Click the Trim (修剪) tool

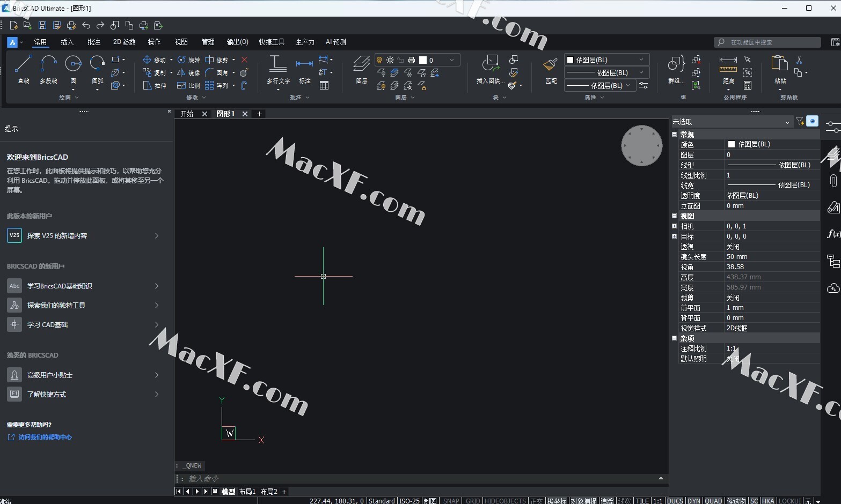217,60
